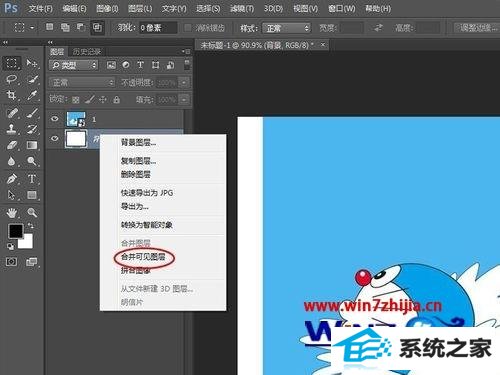Reset to default foreground and background colors
Screen dimensions: 500x375
click(x=11, y=247)
